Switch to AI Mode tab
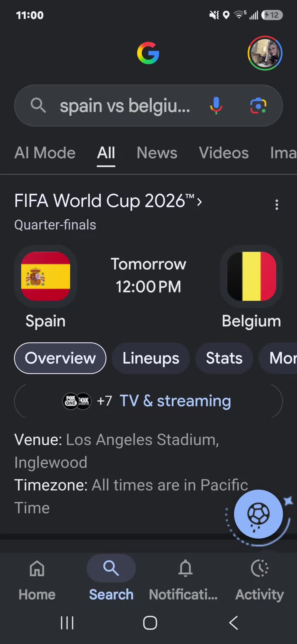This screenshot has width=297, height=644. coord(45,153)
